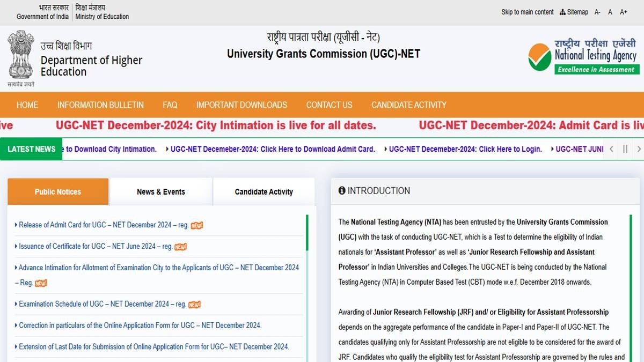Open Release of Admit Card notice

click(x=104, y=225)
